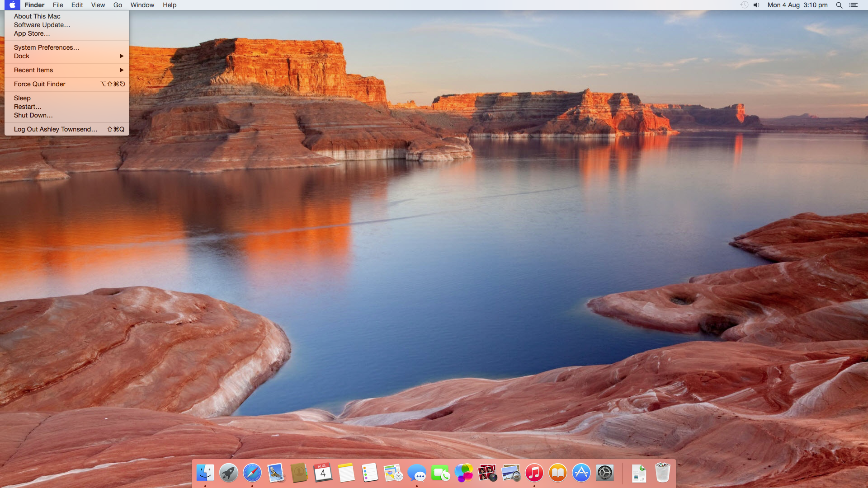The image size is (868, 488).
Task: Choose App Store… in the Apple menu
Action: (67, 33)
